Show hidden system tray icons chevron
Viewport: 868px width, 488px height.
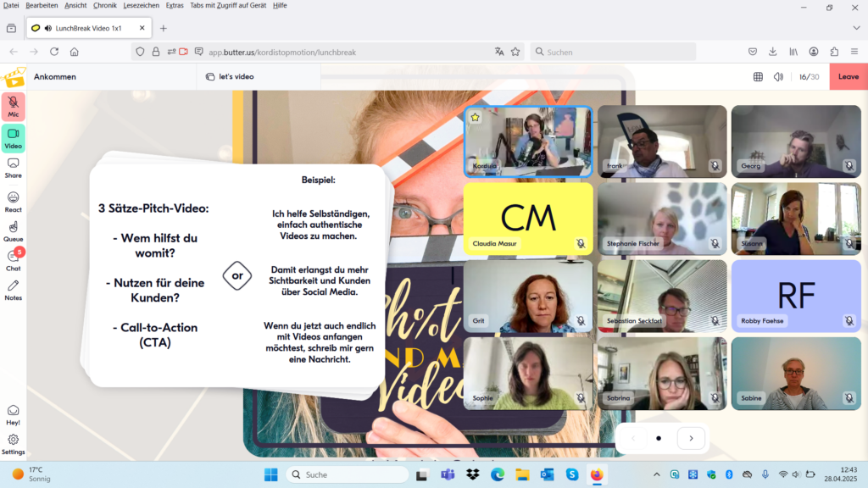pyautogui.click(x=657, y=474)
